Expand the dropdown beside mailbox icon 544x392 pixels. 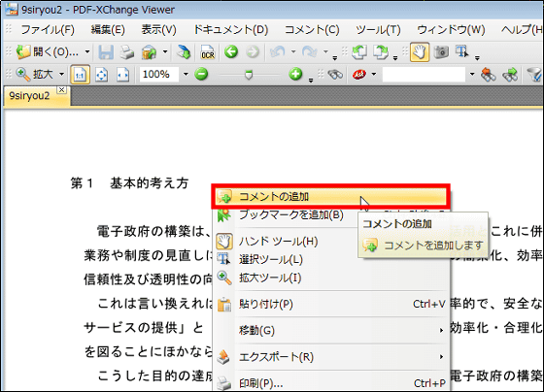point(165,52)
